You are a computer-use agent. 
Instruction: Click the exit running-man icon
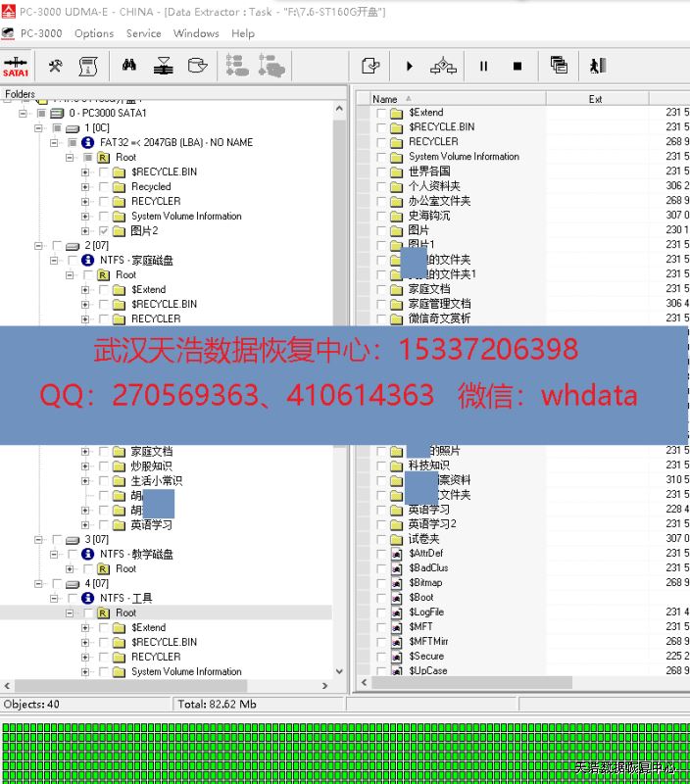pos(598,66)
